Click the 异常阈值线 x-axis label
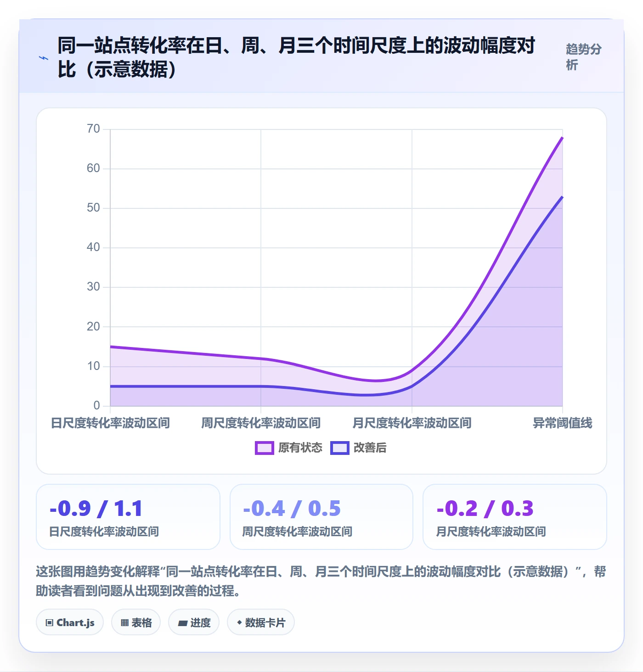 coord(563,423)
